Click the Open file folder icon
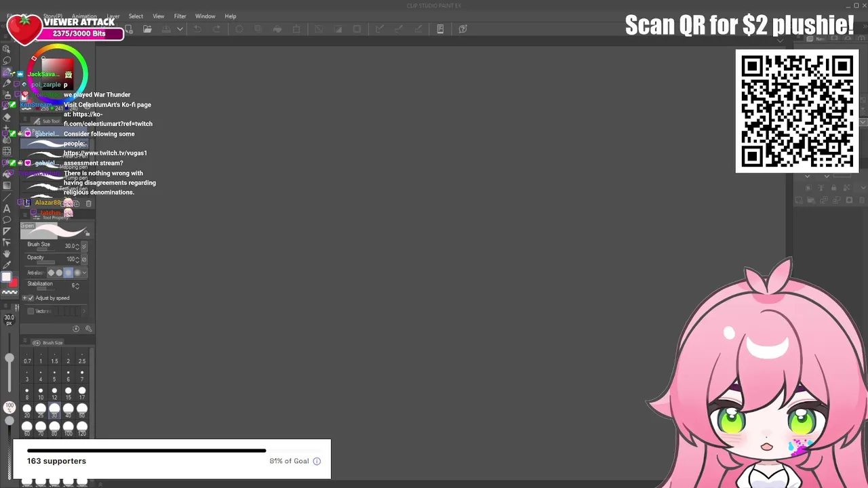The width and height of the screenshot is (868, 488). [x=147, y=29]
